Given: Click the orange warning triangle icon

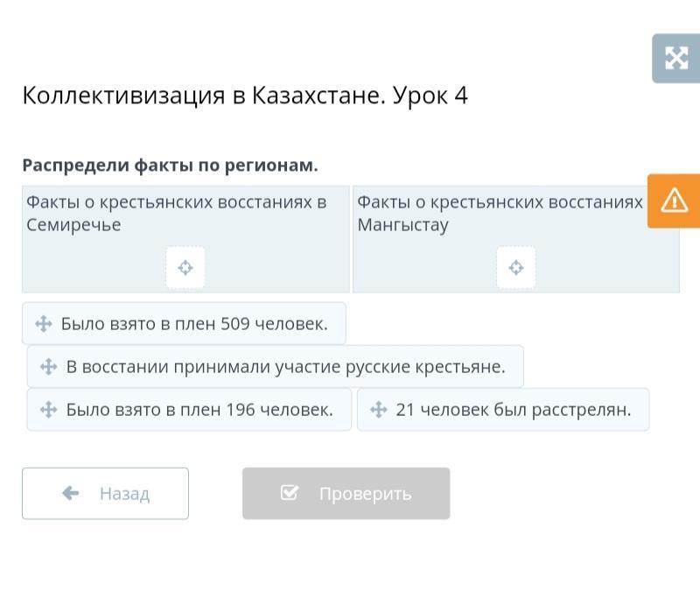Looking at the screenshot, I should [675, 201].
